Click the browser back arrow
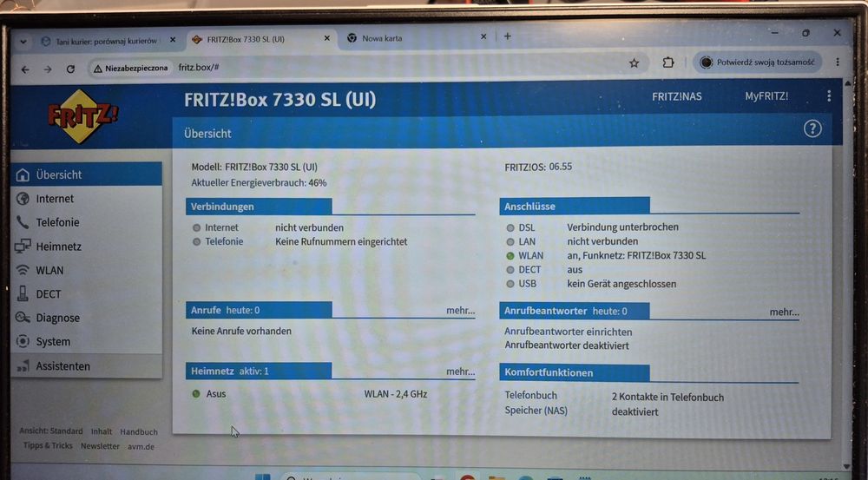868x480 pixels. pyautogui.click(x=25, y=69)
